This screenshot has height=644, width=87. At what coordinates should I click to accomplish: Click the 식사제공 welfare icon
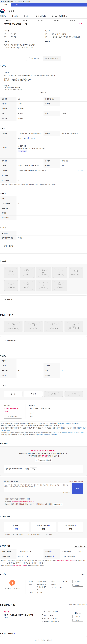60,285
